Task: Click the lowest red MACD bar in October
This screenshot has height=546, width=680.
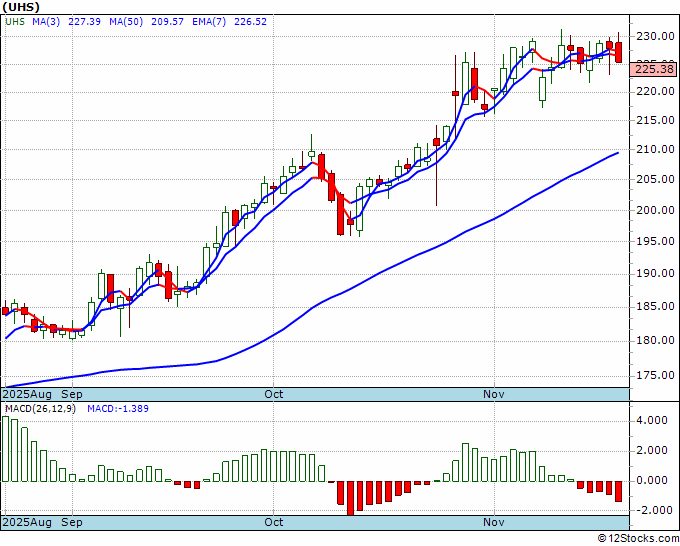Action: point(350,498)
